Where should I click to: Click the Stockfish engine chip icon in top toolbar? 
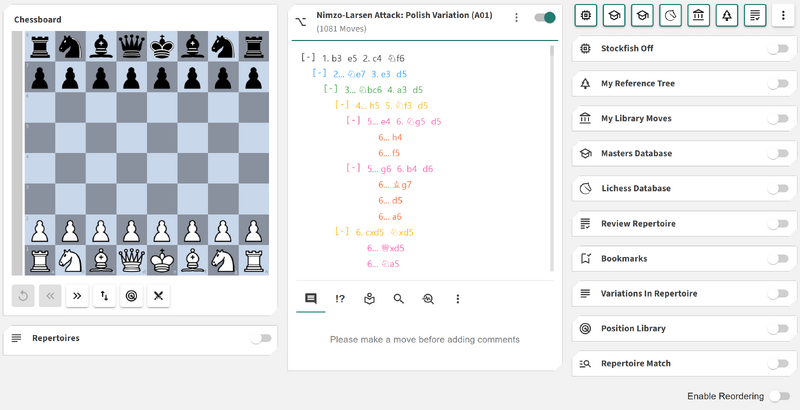(587, 15)
